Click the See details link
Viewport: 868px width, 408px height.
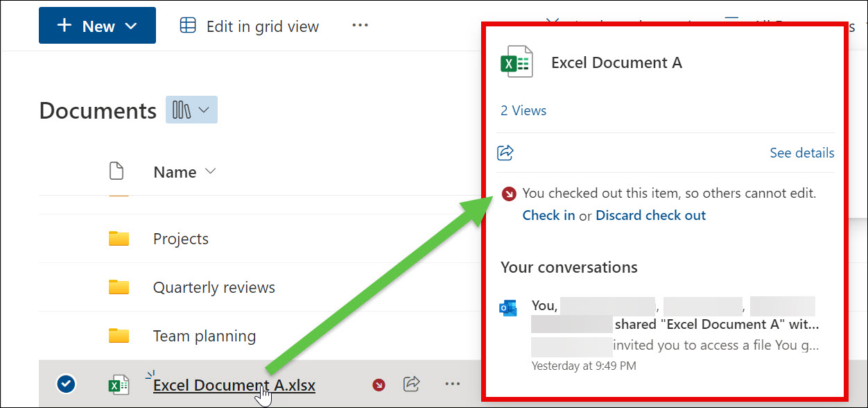pyautogui.click(x=801, y=153)
